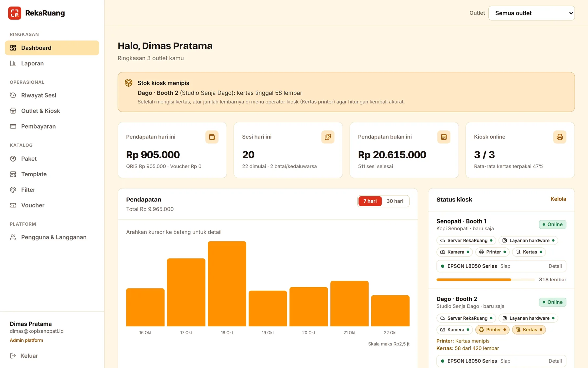Click the Online badge for Senopati Booth 1
This screenshot has width=588, height=368.
point(552,224)
